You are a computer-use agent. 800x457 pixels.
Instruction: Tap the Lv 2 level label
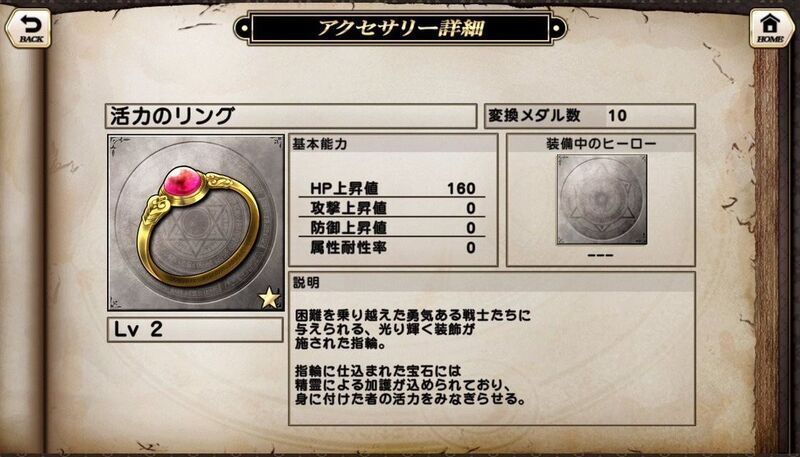(195, 330)
